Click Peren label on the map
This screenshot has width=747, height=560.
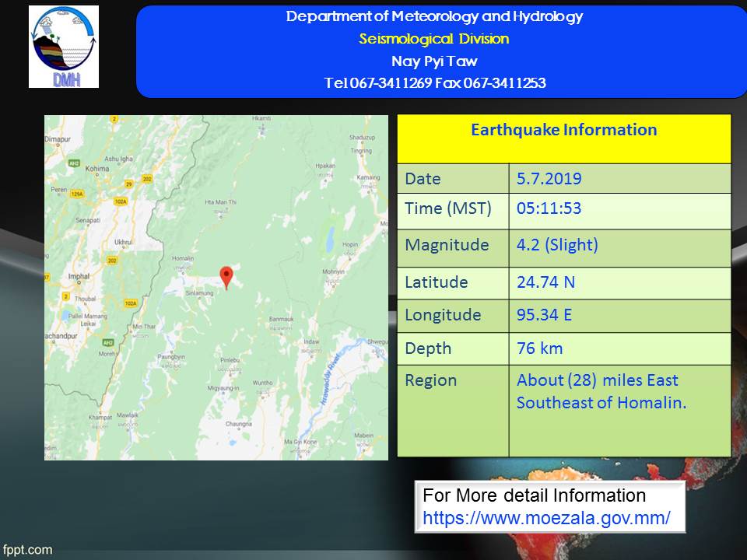pos(59,190)
